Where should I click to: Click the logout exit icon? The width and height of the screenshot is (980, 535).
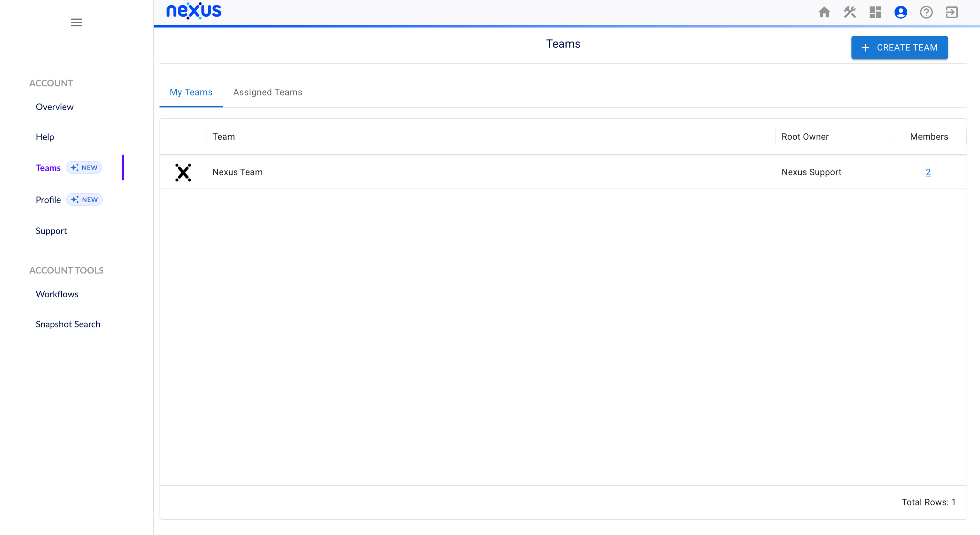pyautogui.click(x=952, y=12)
